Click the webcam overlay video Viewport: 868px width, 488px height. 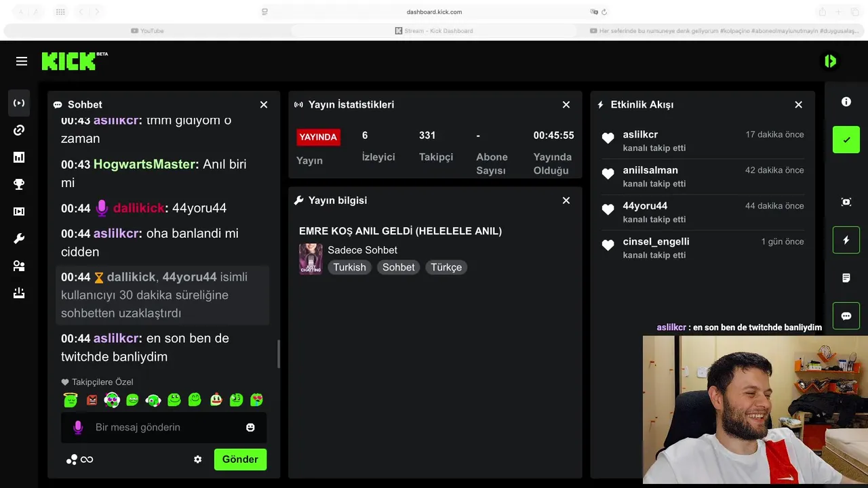755,409
